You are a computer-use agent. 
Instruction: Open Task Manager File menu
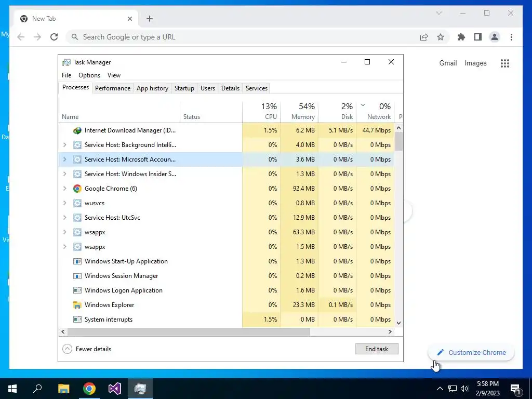click(66, 75)
